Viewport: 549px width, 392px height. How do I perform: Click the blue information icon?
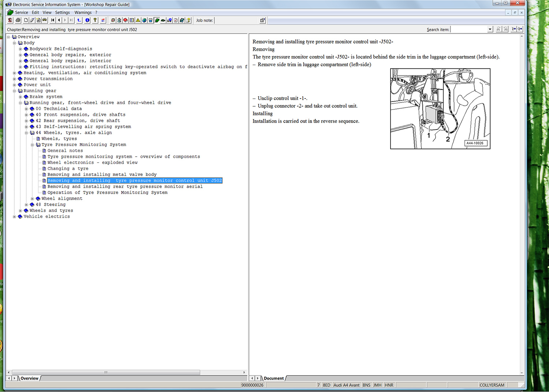coord(87,20)
